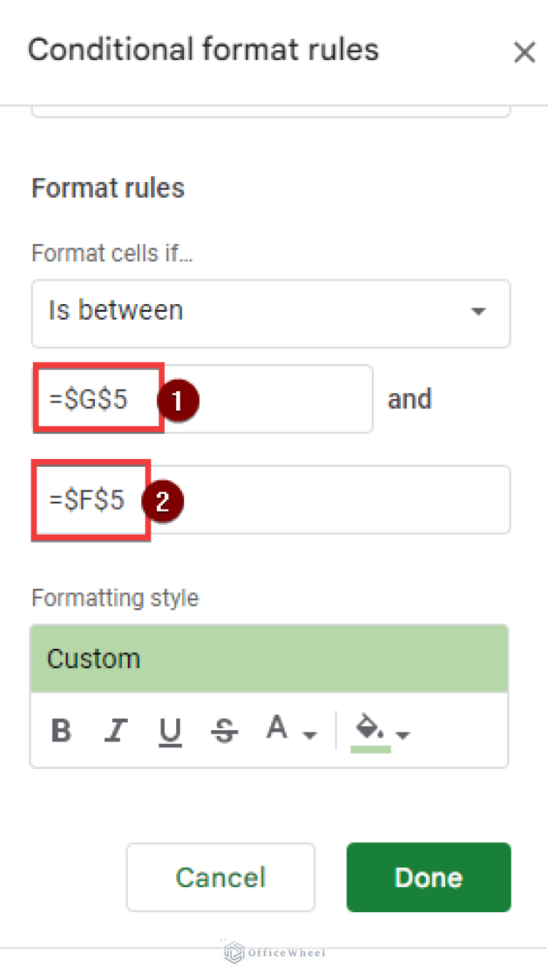Toggle bold in formatting style
Viewport: 548px width, 980px height.
coord(61,731)
